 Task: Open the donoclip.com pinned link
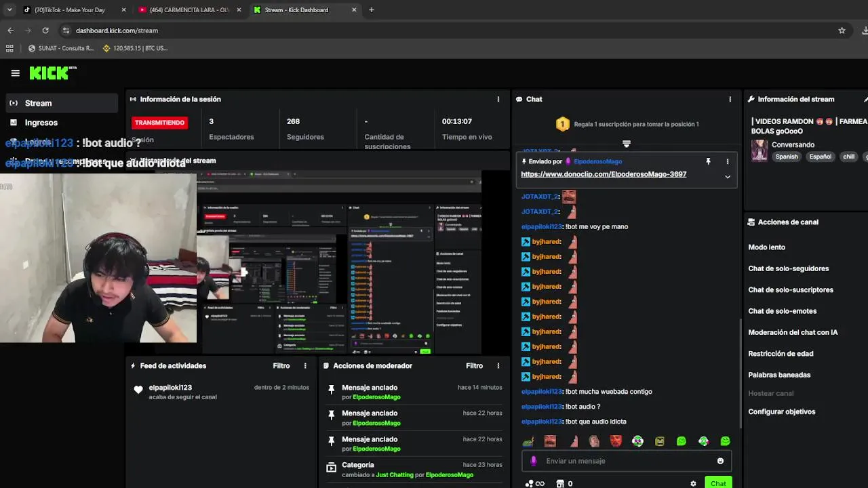(x=604, y=174)
